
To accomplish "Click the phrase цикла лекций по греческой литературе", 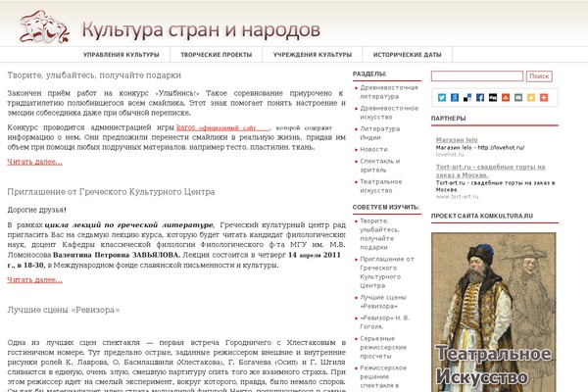I will coord(129,225).
